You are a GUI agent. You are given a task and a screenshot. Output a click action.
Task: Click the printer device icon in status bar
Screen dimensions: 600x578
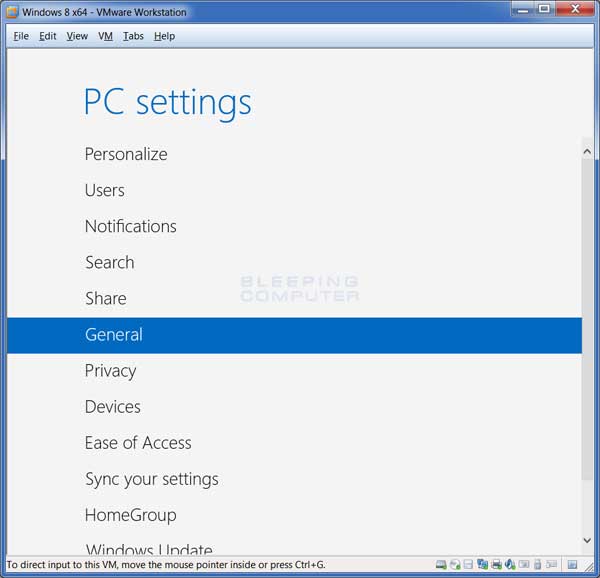497,564
